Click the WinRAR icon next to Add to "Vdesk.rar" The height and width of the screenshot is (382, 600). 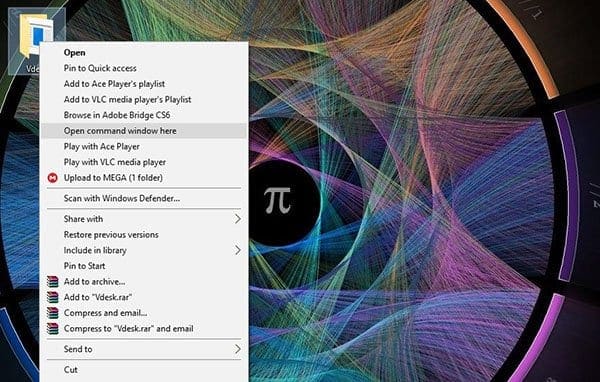point(52,297)
